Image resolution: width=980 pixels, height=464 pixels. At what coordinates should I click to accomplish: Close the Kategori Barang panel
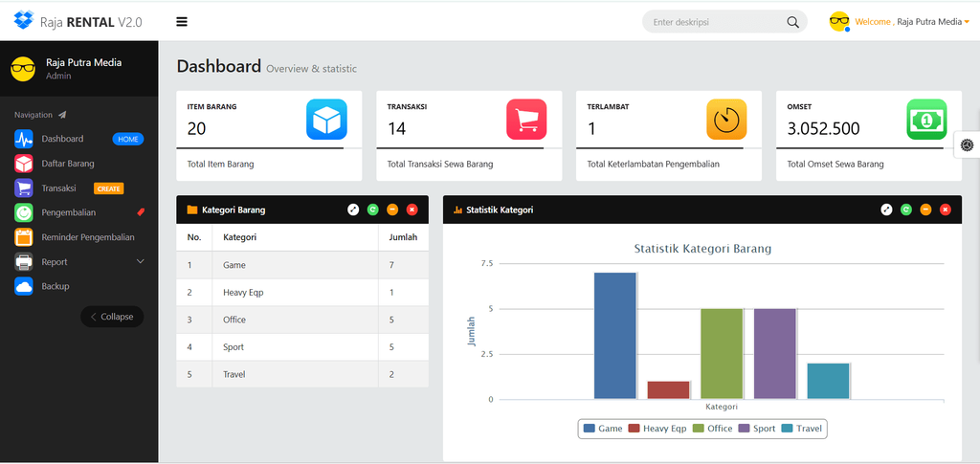(x=412, y=210)
